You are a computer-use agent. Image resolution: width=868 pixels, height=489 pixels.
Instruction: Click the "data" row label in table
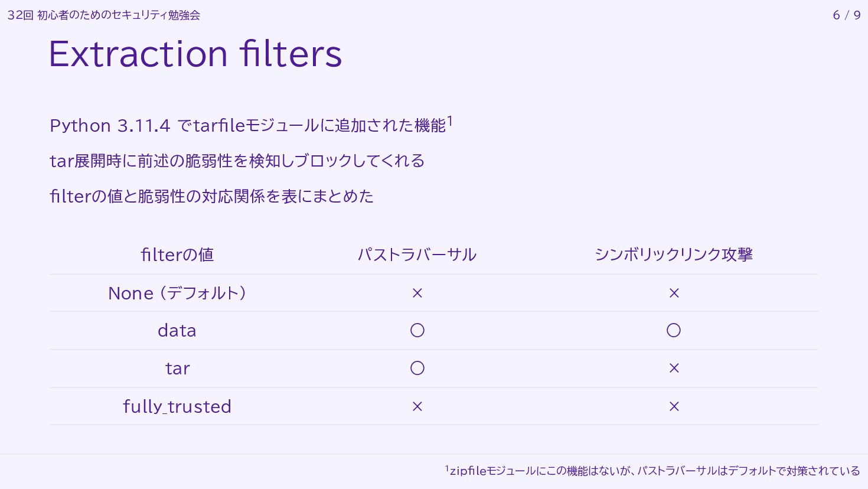[x=177, y=331]
